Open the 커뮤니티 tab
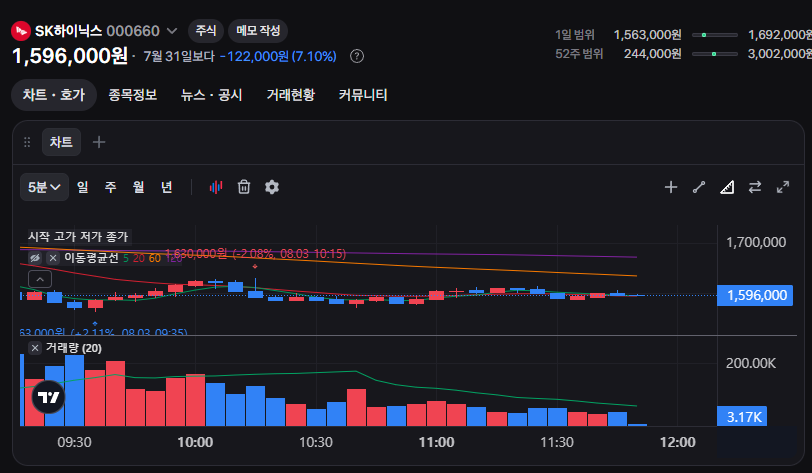 tap(363, 95)
